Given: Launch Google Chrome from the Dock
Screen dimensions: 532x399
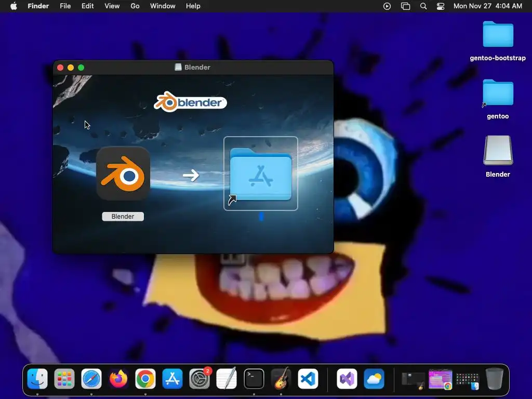Looking at the screenshot, I should point(145,379).
